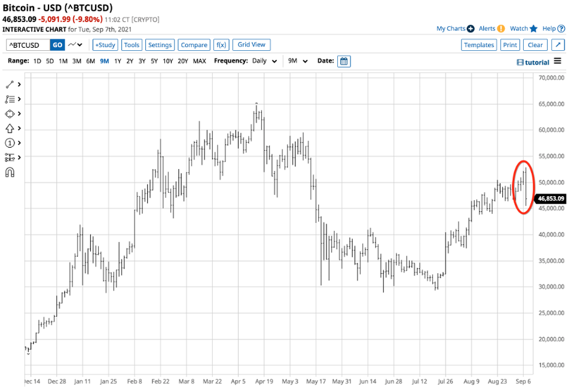
Task: Open the 9M period dropdown
Action: (298, 61)
